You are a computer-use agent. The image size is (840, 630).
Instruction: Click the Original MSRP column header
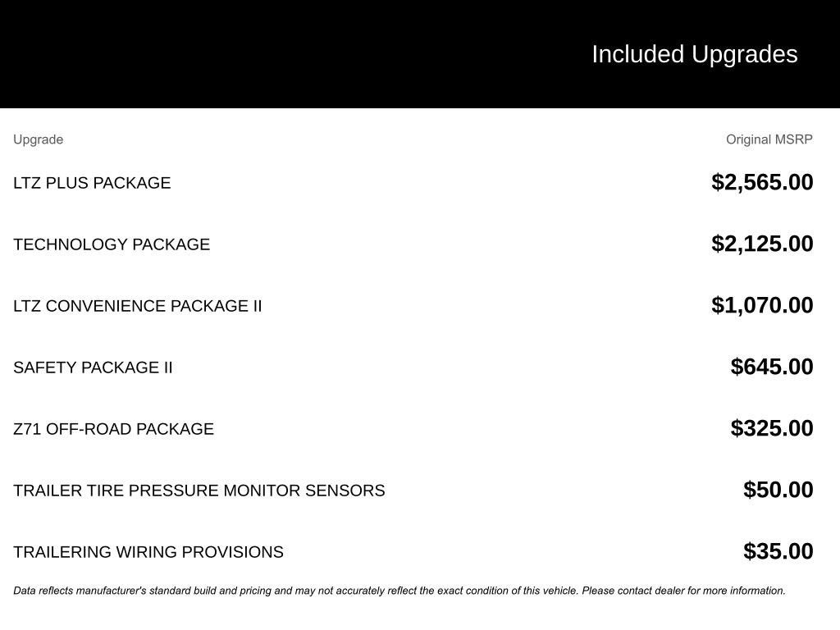pos(769,139)
